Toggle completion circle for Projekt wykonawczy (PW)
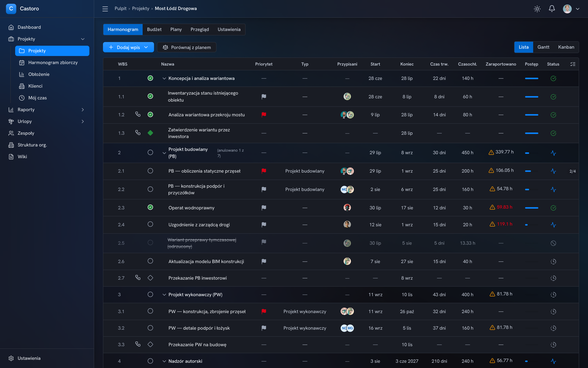The image size is (588, 368). point(150,294)
